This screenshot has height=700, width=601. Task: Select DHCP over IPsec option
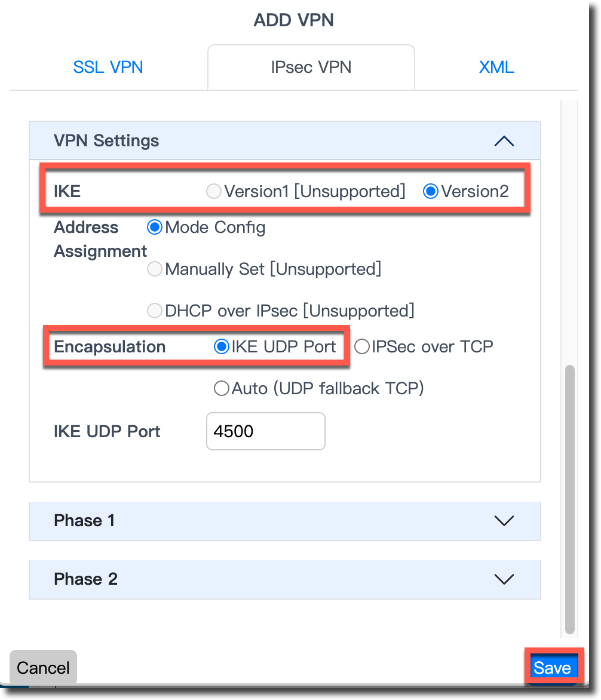tap(154, 311)
